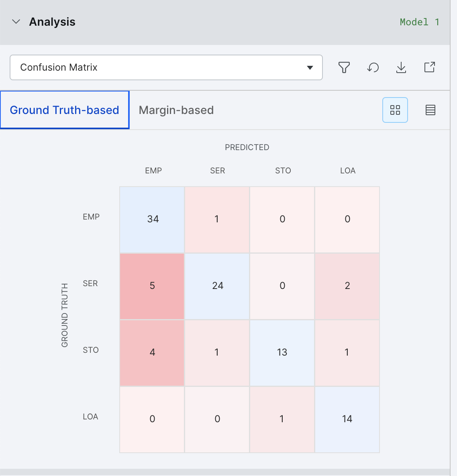
Task: Select cell EMP truth, SER predicted 1
Action: 217,220
